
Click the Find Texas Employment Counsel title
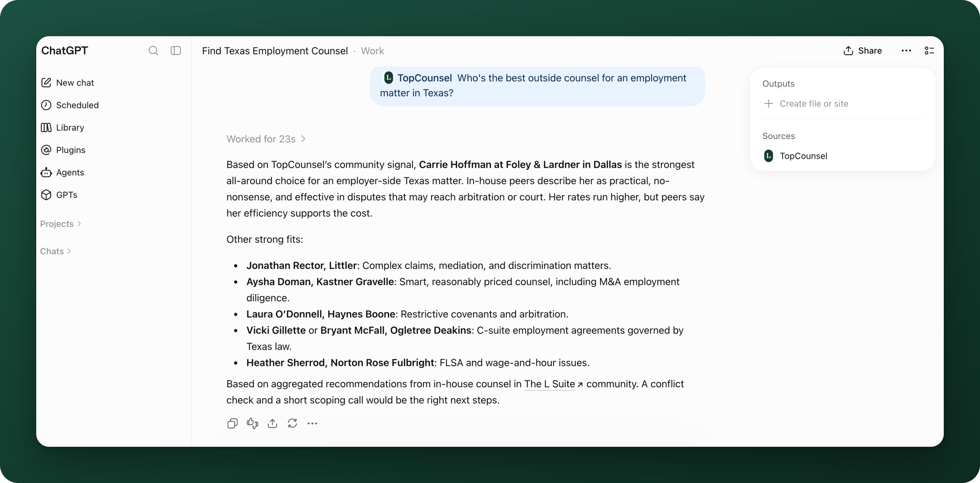tap(275, 51)
